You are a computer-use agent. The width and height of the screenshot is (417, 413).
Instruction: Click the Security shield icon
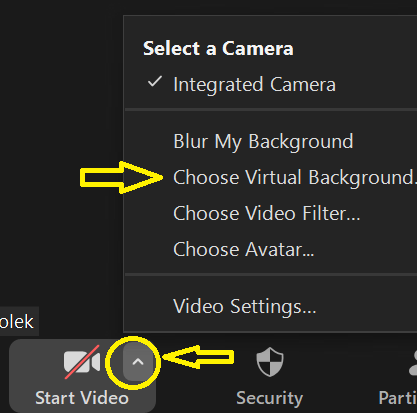pyautogui.click(x=270, y=362)
